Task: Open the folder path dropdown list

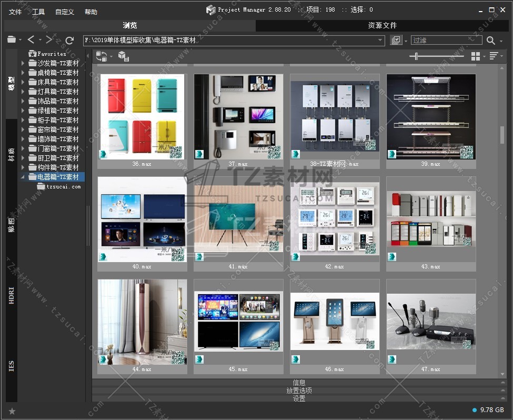Action: 380,41
